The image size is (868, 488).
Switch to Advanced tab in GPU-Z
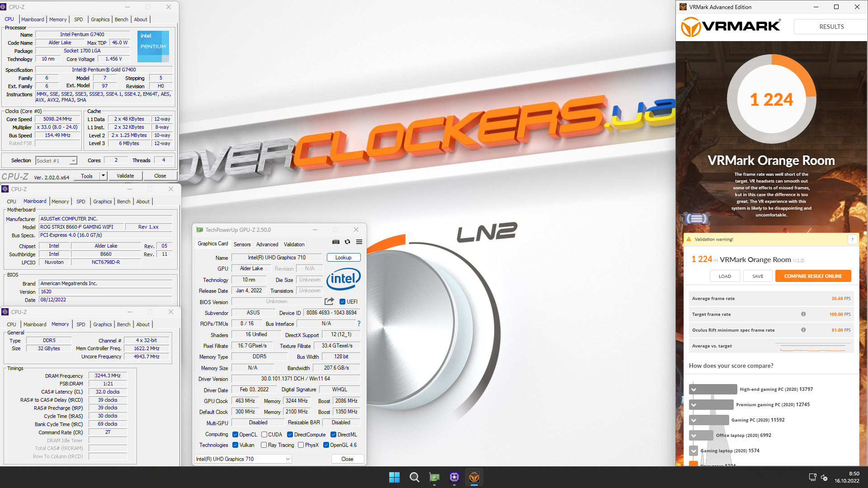pyautogui.click(x=267, y=244)
